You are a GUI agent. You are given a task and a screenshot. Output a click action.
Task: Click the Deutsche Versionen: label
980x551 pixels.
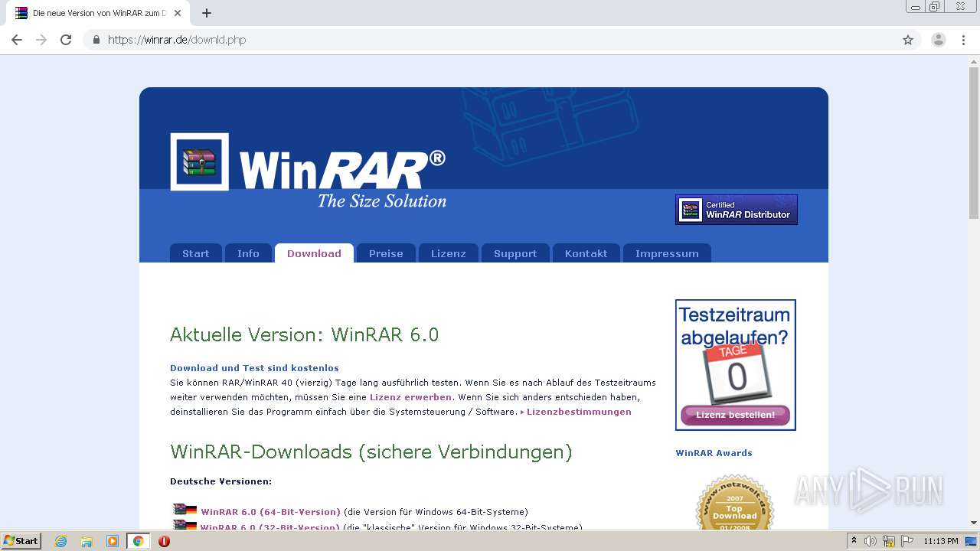(220, 481)
